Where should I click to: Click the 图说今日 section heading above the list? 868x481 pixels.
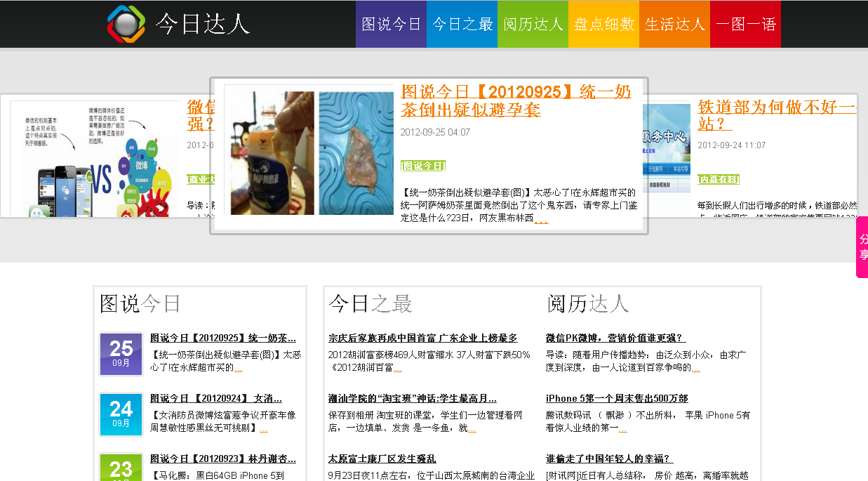[140, 303]
